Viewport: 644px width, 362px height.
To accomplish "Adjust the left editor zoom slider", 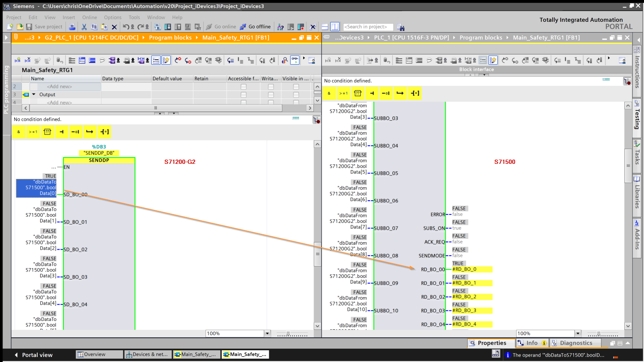I will (x=292, y=334).
